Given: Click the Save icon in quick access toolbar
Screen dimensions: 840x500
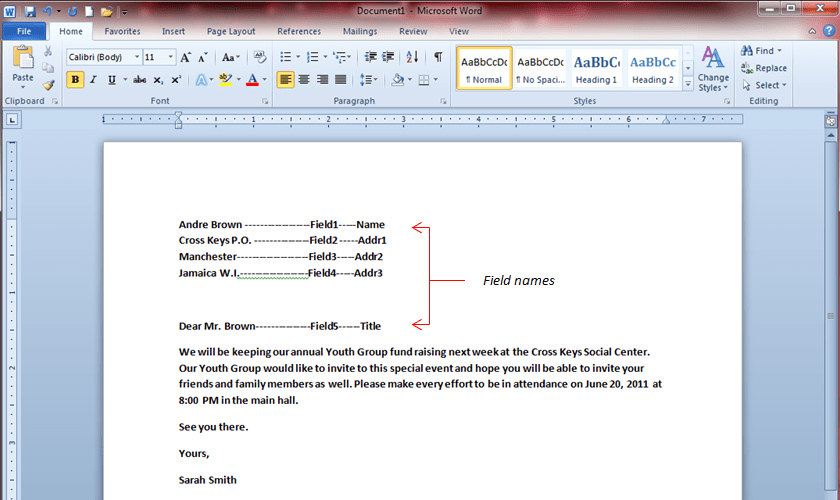Looking at the screenshot, I should coord(29,11).
